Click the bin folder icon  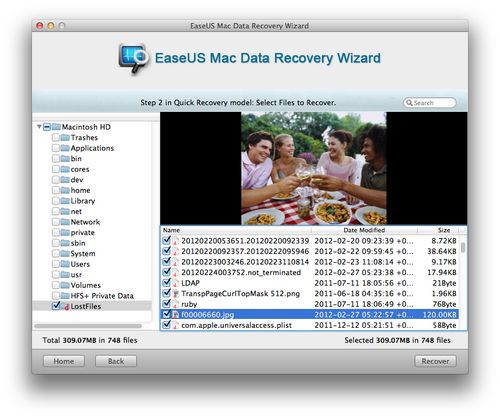65,159
